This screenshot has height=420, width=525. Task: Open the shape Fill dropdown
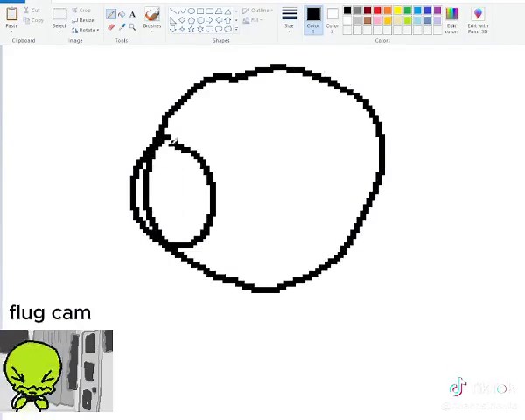point(253,20)
